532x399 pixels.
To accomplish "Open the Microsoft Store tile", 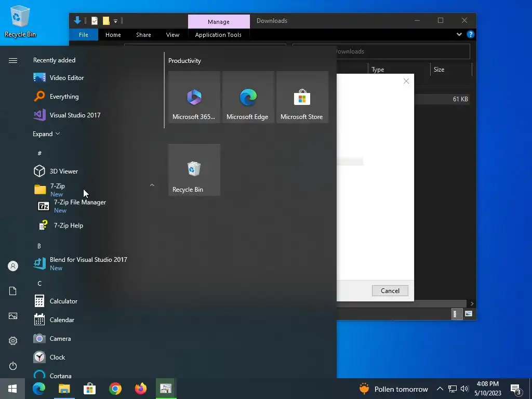I will click(302, 97).
